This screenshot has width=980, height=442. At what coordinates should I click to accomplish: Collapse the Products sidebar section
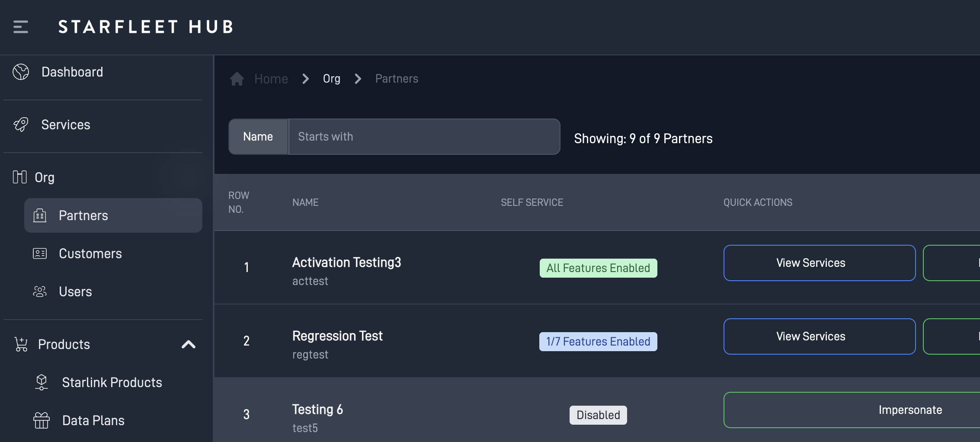(189, 344)
